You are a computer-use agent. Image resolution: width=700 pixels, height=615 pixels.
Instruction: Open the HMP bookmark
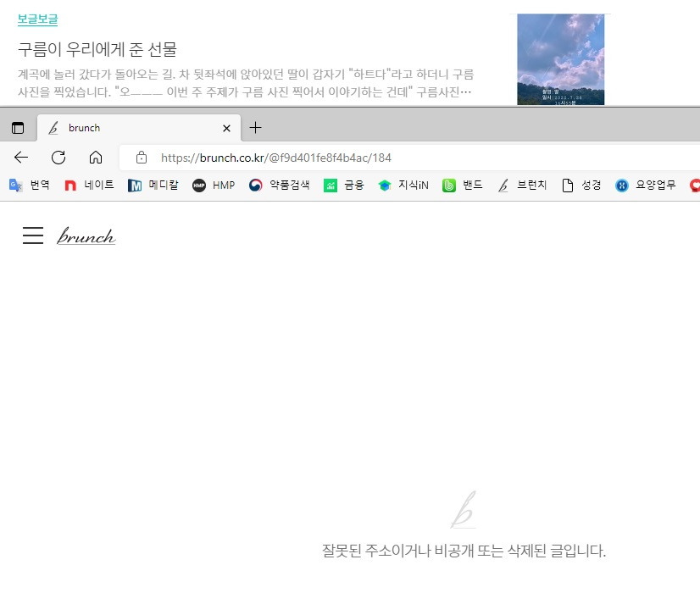(x=214, y=186)
